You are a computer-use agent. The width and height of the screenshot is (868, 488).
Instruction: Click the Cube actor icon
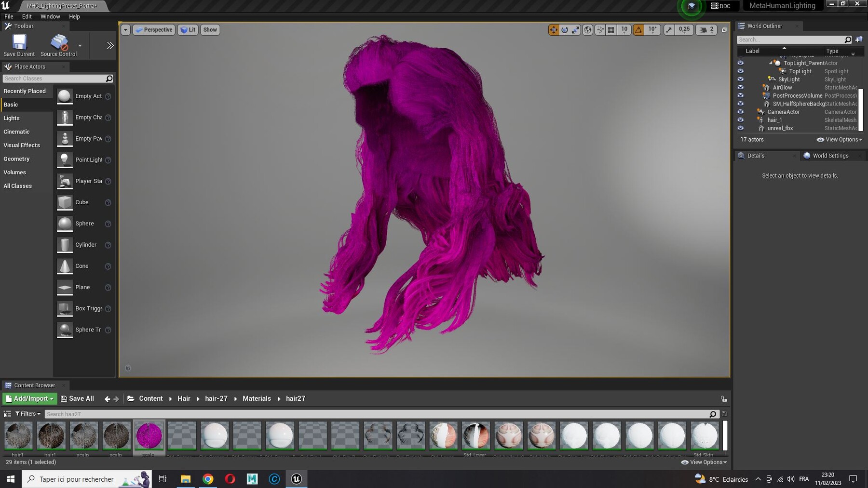[x=65, y=202]
